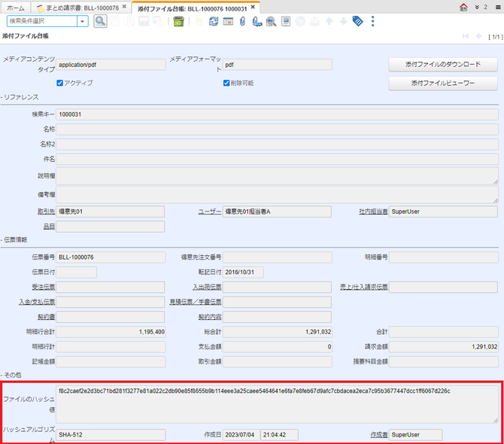Viewport: 504px width, 444px height.
Task: Toggle grid view with the table icon
Action: pos(228,21)
